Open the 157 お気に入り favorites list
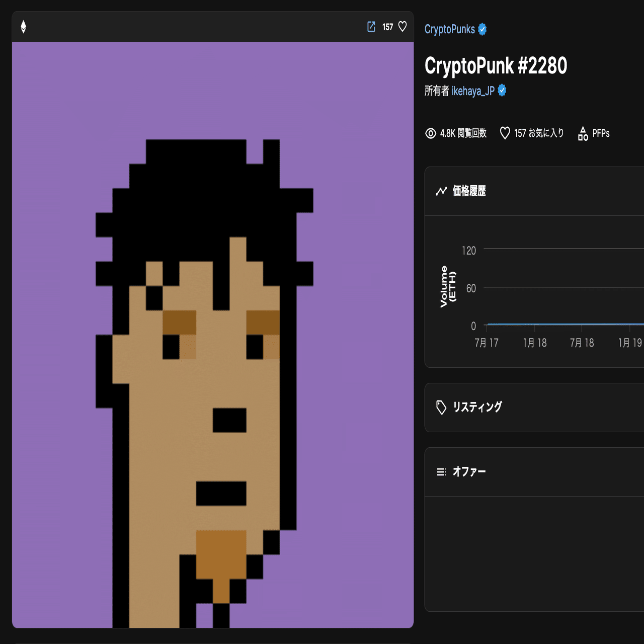Viewport: 644px width, 644px height. (x=539, y=133)
